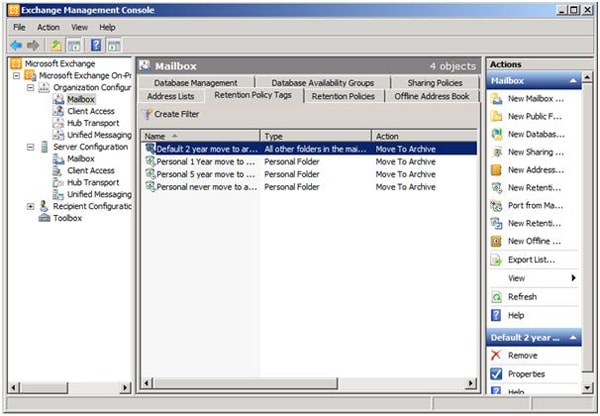This screenshot has height=416, width=600.
Task: Select Unified Messaging under Organization Configuration
Action: 99,135
